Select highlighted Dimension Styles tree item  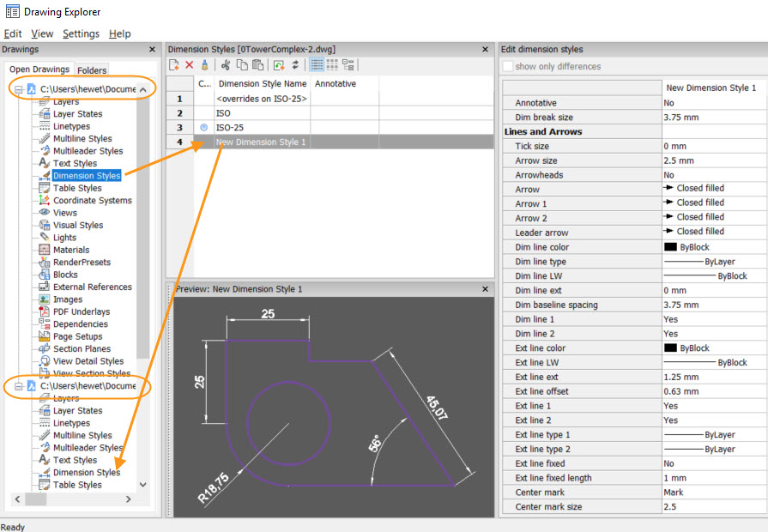(x=87, y=175)
